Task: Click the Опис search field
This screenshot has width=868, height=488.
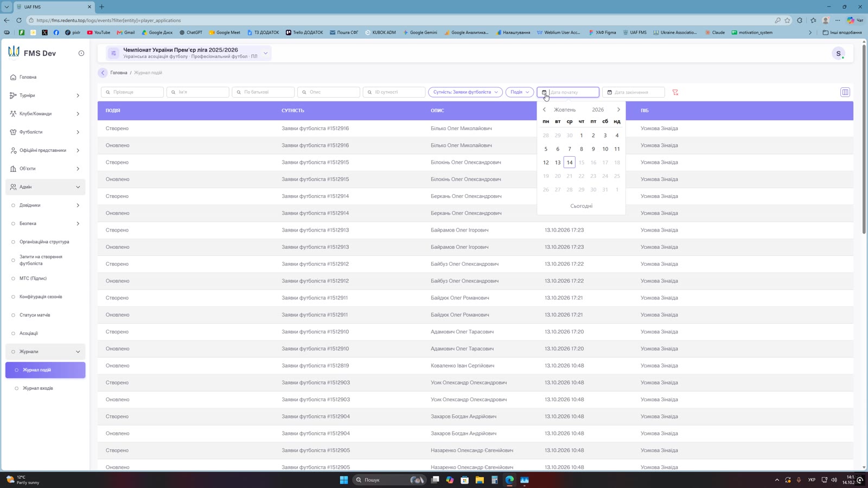Action: (329, 92)
